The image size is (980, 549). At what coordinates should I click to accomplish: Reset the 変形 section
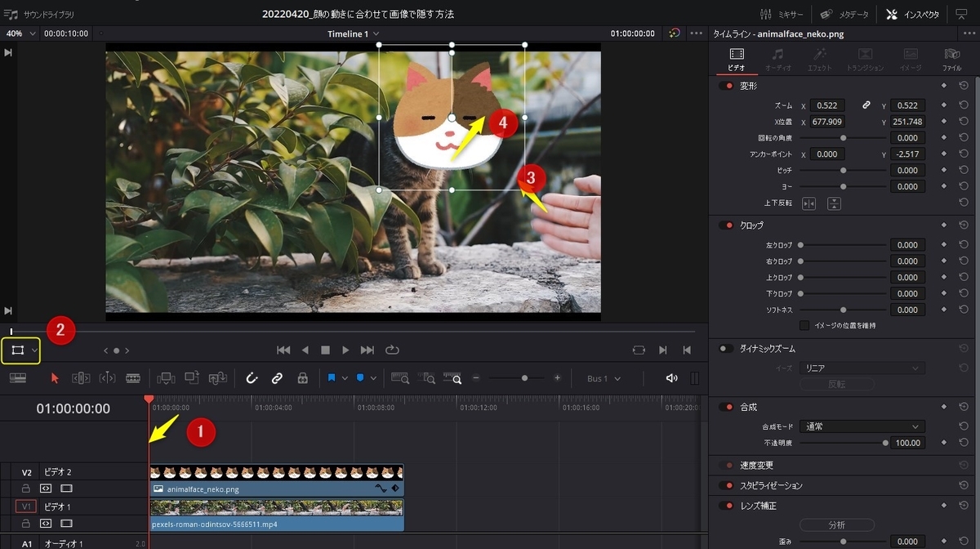964,86
